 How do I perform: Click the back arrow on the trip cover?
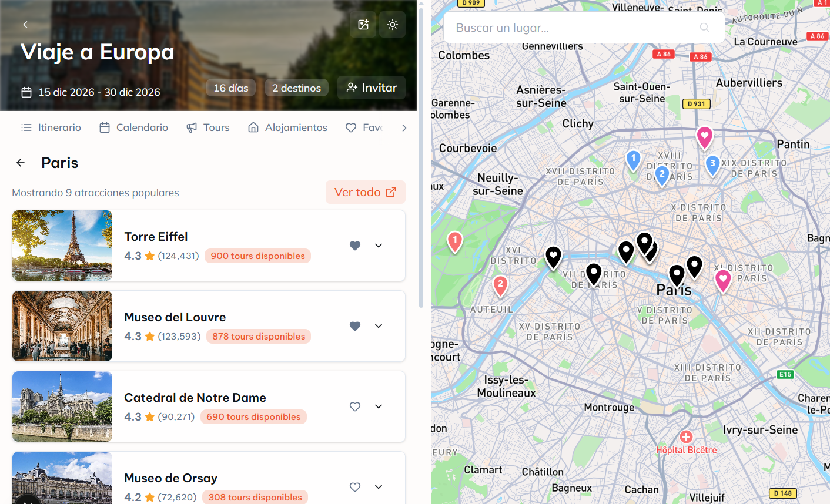(x=25, y=25)
